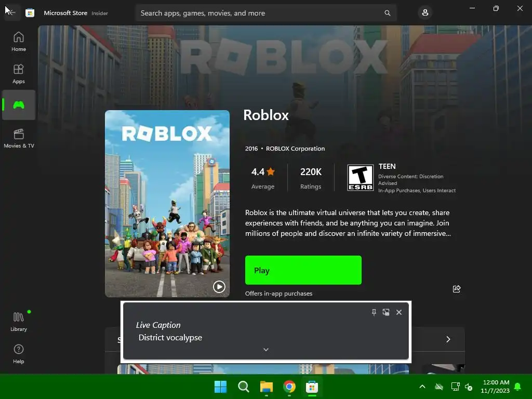Open Home in the sidebar
Screen dimensions: 532x399
19,42
